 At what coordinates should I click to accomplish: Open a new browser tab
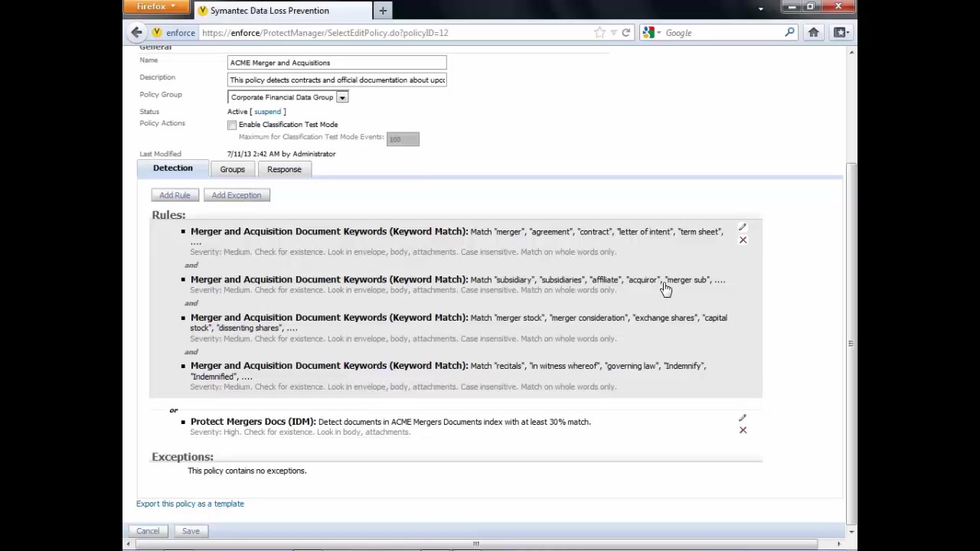pos(383,11)
